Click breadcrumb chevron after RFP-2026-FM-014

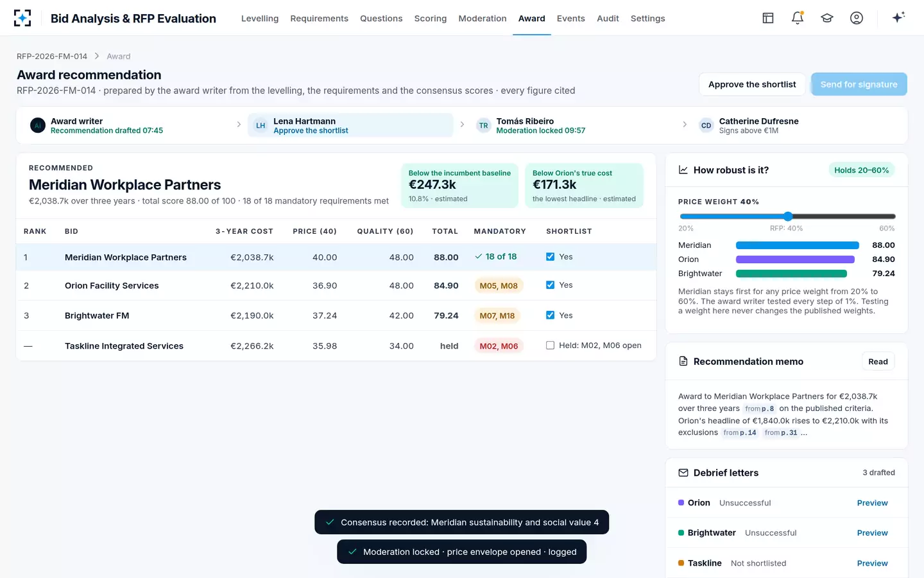pyautogui.click(x=97, y=57)
